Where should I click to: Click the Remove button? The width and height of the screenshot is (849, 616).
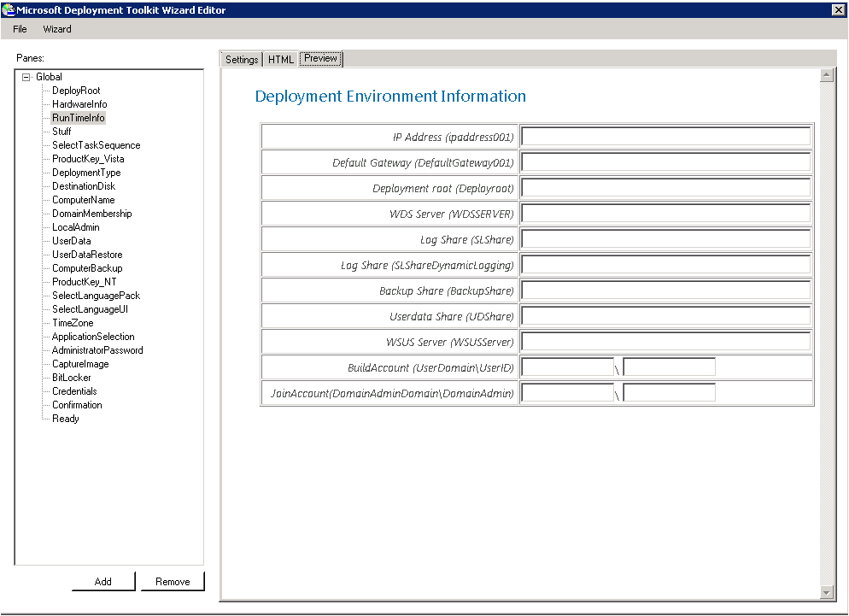(172, 581)
